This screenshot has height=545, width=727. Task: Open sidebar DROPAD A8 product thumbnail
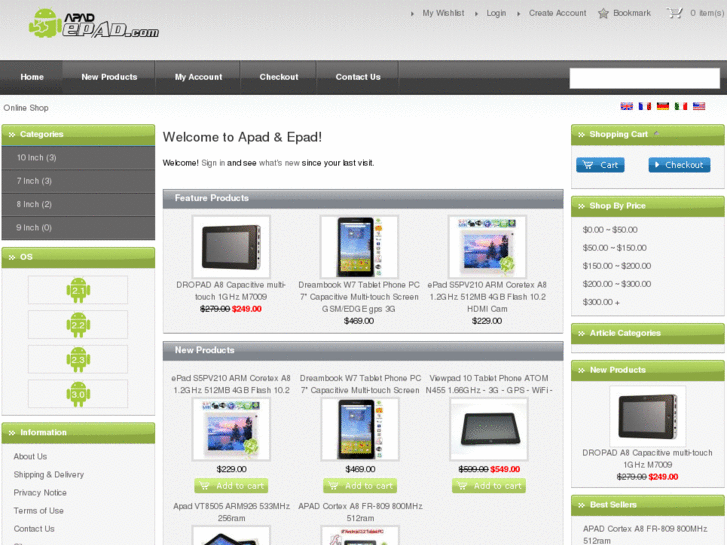(647, 416)
